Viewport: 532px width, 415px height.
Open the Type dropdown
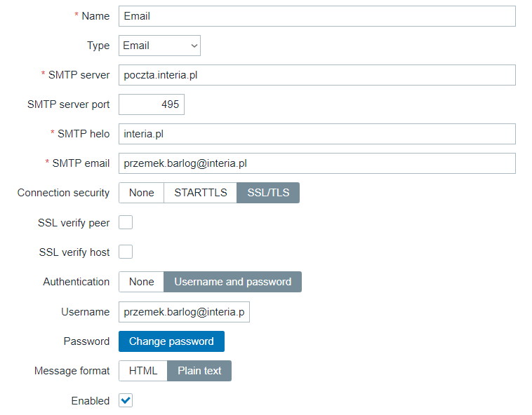(159, 46)
